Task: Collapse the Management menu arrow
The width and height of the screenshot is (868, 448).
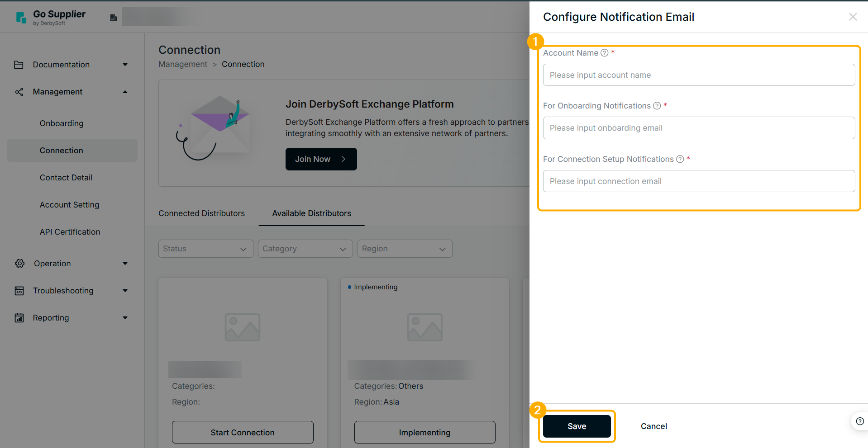Action: tap(125, 92)
